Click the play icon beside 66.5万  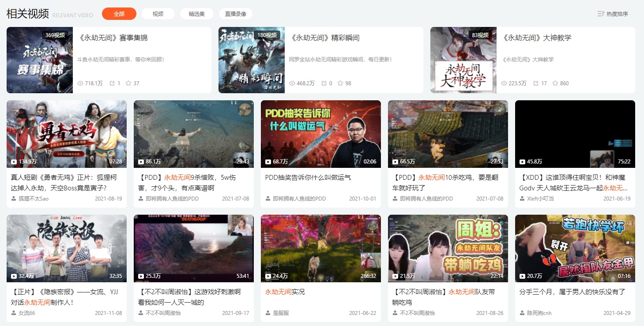(395, 162)
